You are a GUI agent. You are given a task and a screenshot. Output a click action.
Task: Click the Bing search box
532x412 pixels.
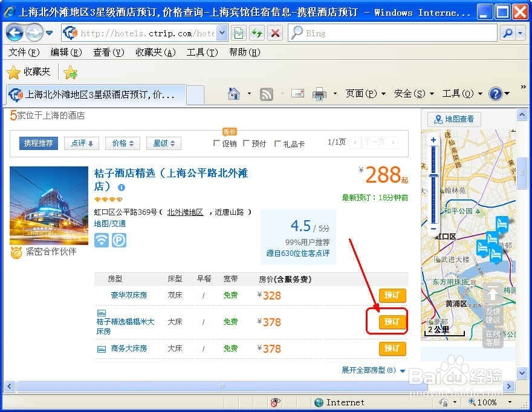pyautogui.click(x=393, y=33)
